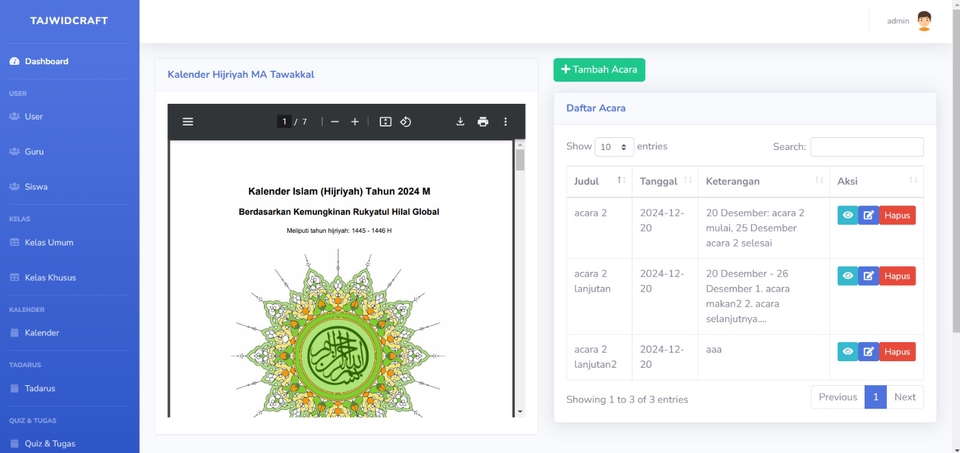Viewport: 960px width, 453px height.
Task: Open PDF viewer more options menu
Action: click(506, 122)
